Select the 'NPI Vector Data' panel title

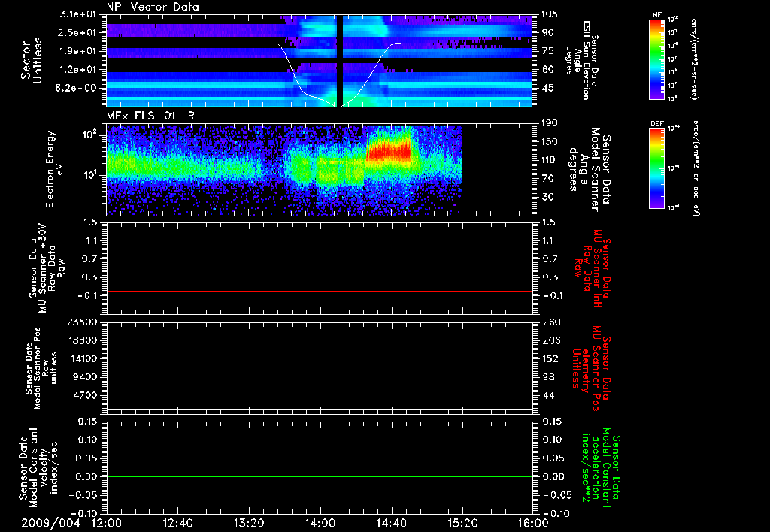[153, 7]
